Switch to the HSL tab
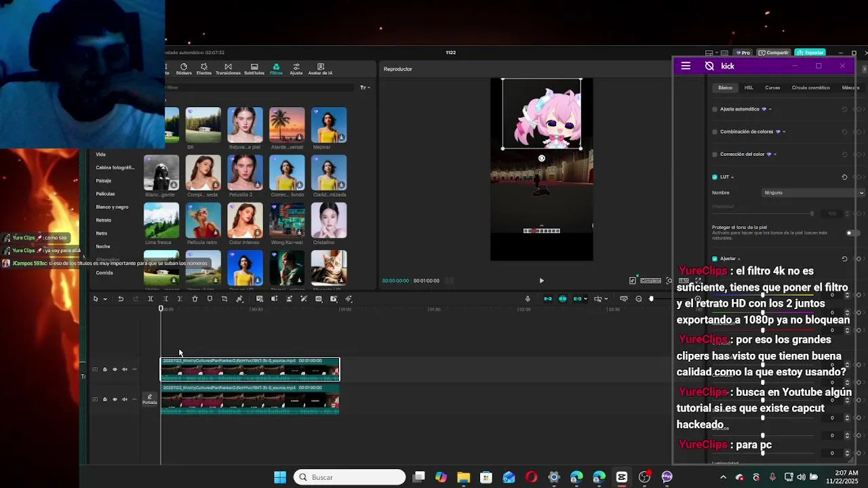This screenshot has height=488, width=868. click(749, 87)
